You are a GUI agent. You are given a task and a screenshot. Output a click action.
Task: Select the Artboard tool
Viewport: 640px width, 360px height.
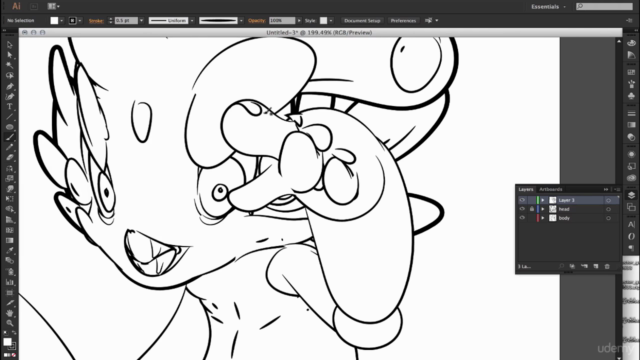10,292
